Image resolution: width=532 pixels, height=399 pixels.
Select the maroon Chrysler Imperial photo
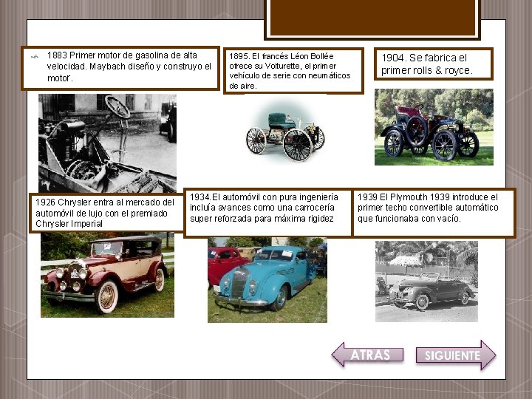tap(107, 275)
